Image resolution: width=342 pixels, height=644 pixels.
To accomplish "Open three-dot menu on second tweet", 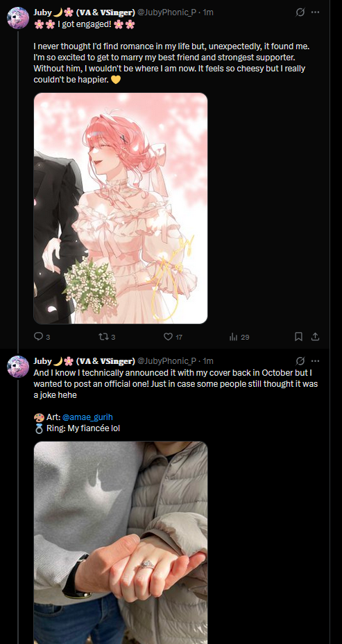I will click(315, 360).
